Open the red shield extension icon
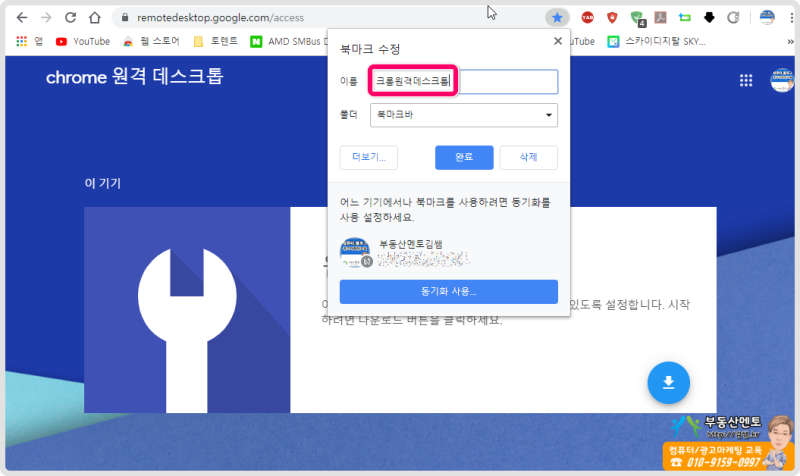 (x=612, y=18)
